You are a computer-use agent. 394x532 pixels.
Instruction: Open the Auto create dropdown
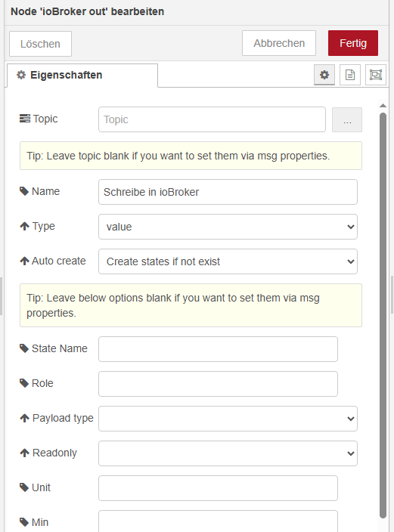click(x=228, y=261)
